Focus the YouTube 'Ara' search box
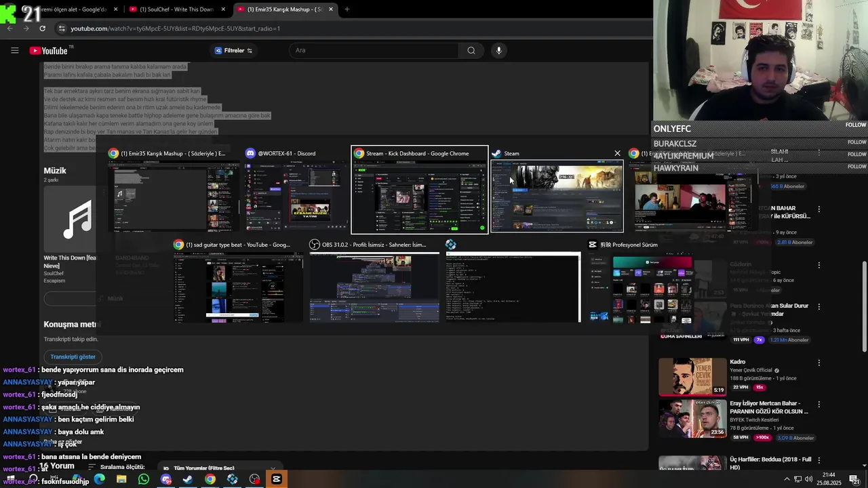 374,50
